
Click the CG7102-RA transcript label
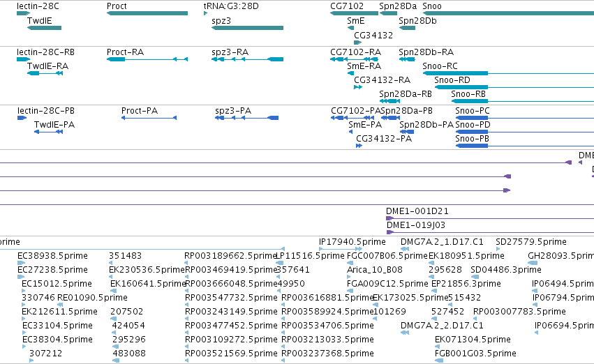(356, 52)
